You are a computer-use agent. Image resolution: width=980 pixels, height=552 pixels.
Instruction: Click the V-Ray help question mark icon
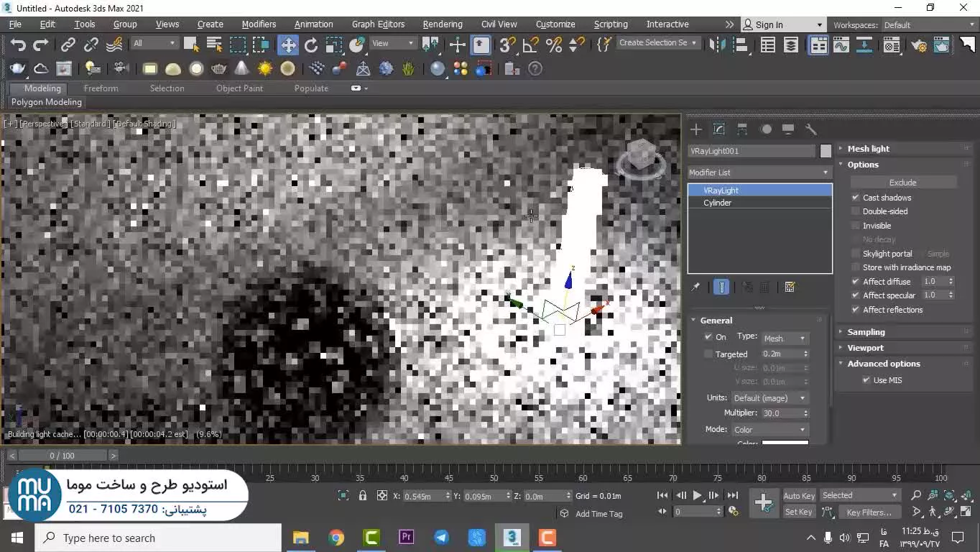click(x=535, y=69)
